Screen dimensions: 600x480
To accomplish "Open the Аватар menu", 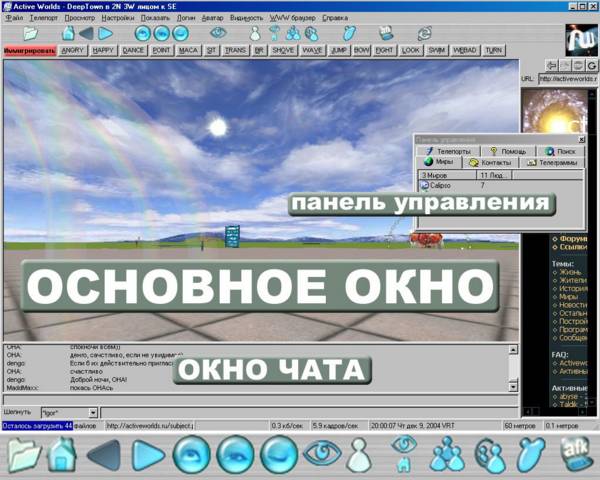I will point(212,18).
